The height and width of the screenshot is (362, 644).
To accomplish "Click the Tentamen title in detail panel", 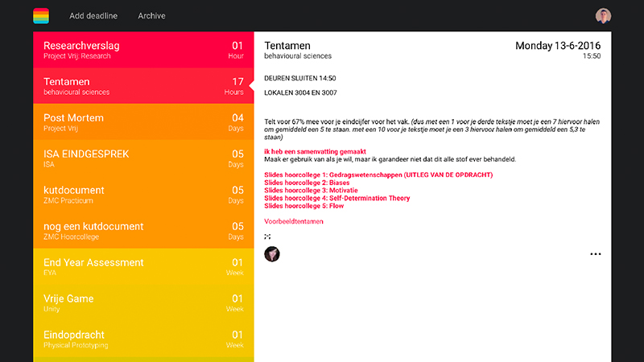I will 287,46.
